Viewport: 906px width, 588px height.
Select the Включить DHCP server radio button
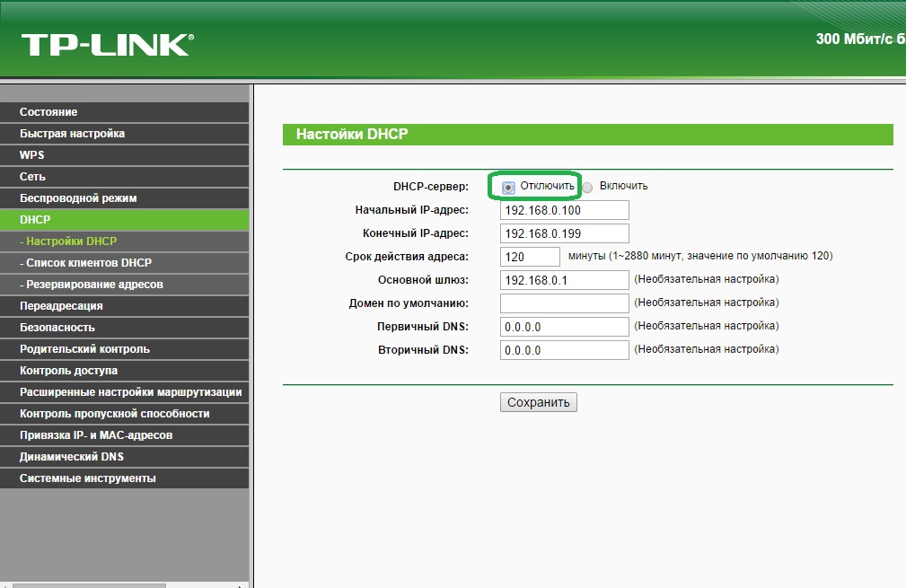(588, 187)
